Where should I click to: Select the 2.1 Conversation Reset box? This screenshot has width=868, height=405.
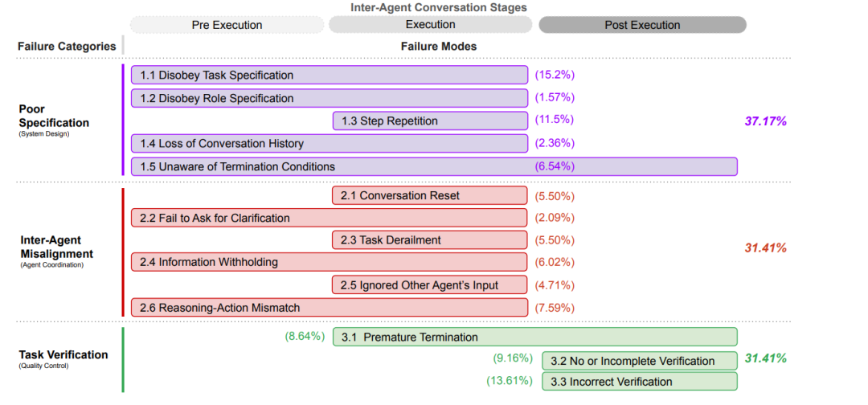click(x=430, y=195)
